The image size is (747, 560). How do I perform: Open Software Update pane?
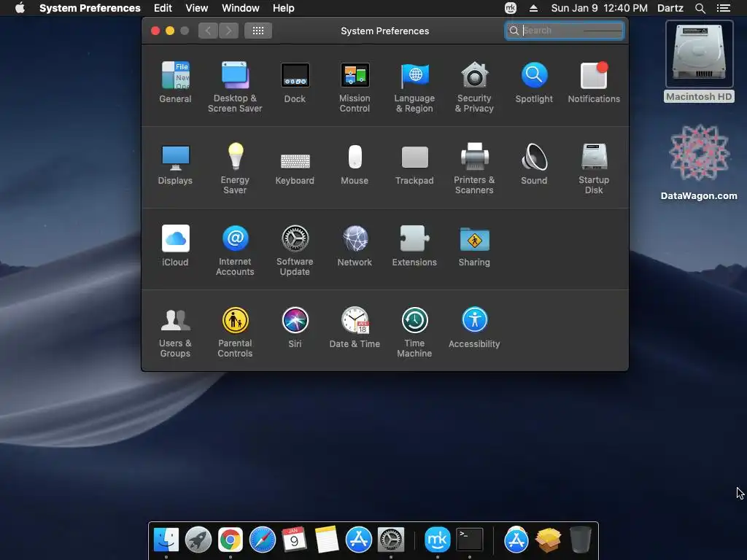tap(295, 250)
